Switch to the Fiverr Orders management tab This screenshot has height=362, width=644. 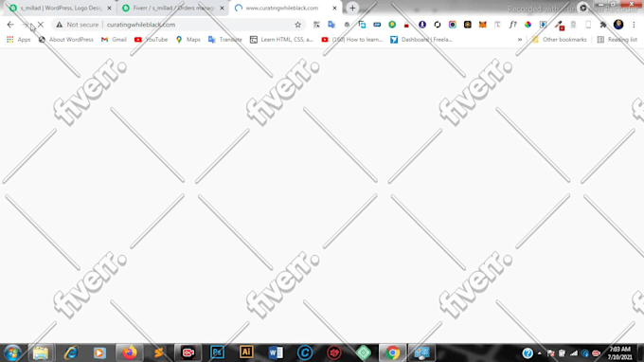coord(172,8)
